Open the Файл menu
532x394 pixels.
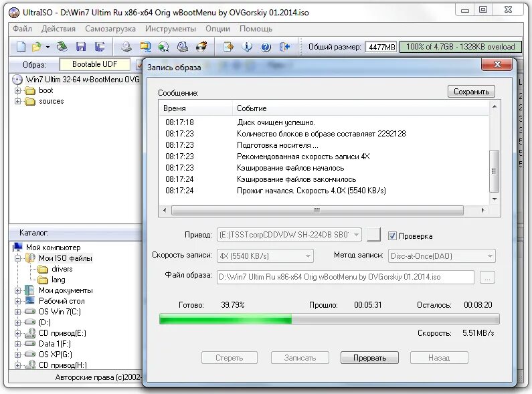click(x=22, y=29)
